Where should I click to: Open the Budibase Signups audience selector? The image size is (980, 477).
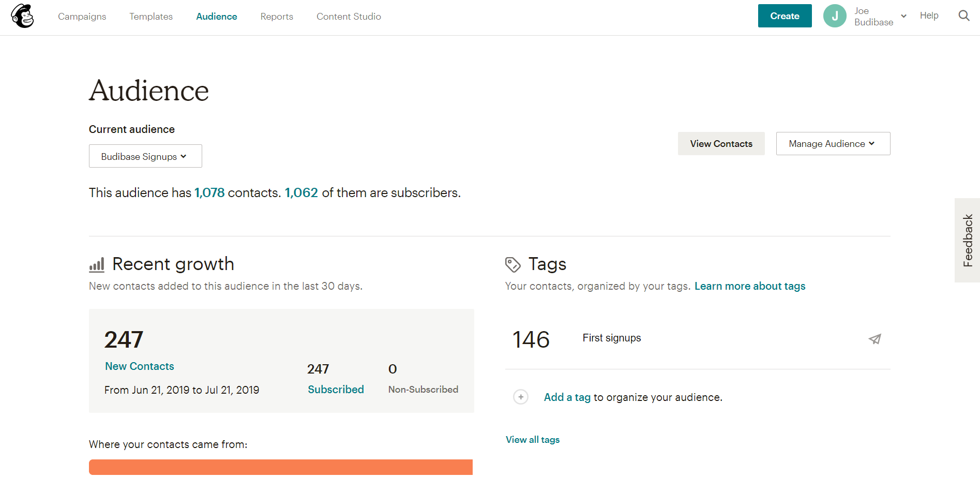[x=145, y=156]
